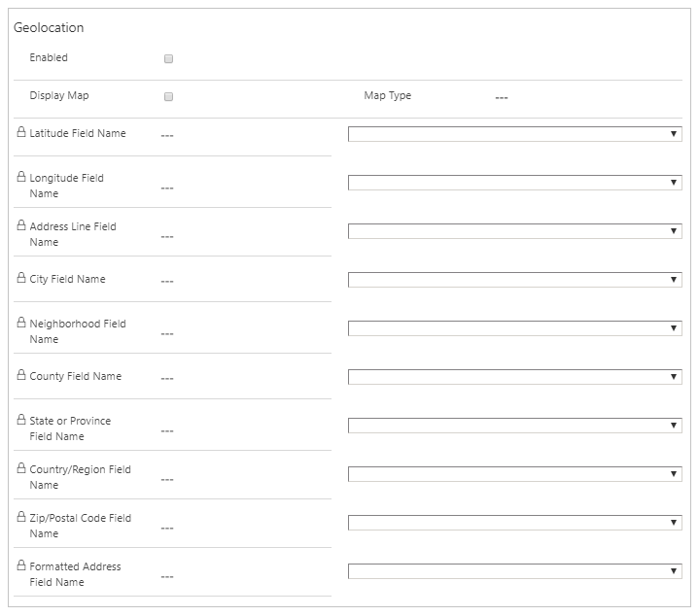
Task: Expand the Longitude Field Name dropdown
Action: (514, 183)
